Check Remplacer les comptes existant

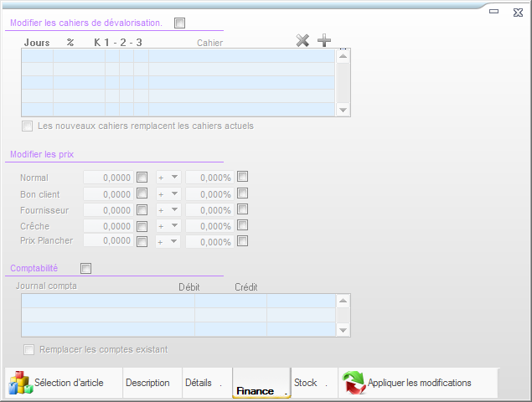pyautogui.click(x=29, y=349)
